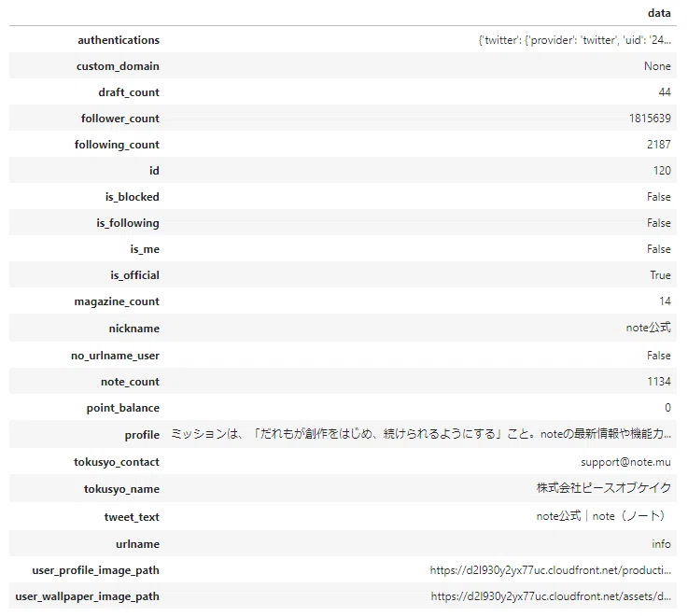Click the False value in is_blocked row
The height and width of the screenshot is (616, 688).
point(659,197)
